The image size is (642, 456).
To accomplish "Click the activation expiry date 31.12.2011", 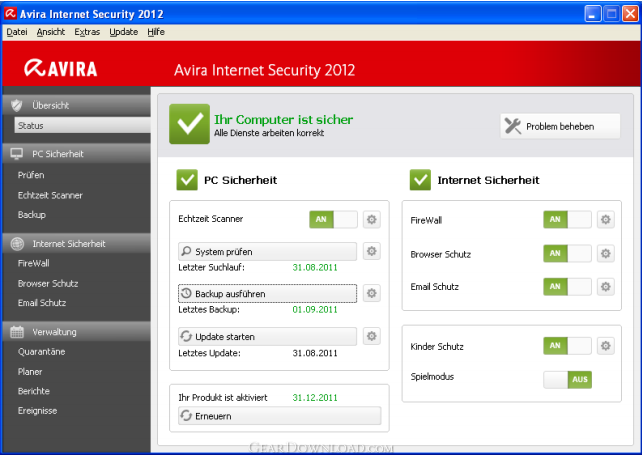I will coord(315,397).
